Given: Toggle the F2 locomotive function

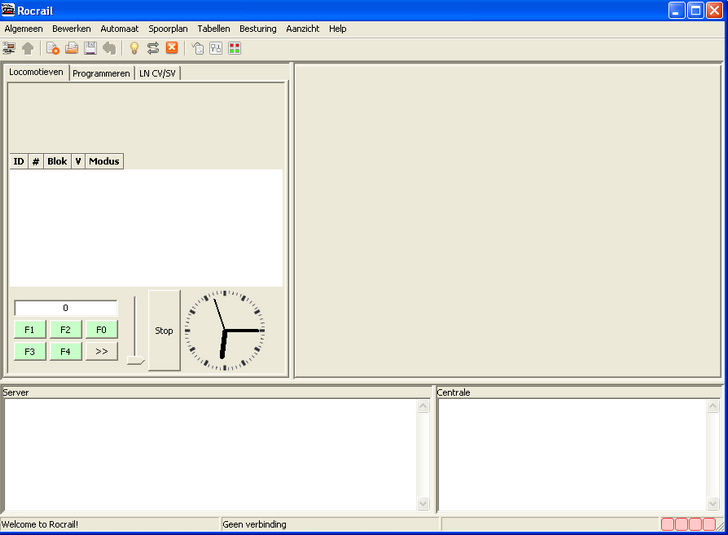Looking at the screenshot, I should [65, 330].
